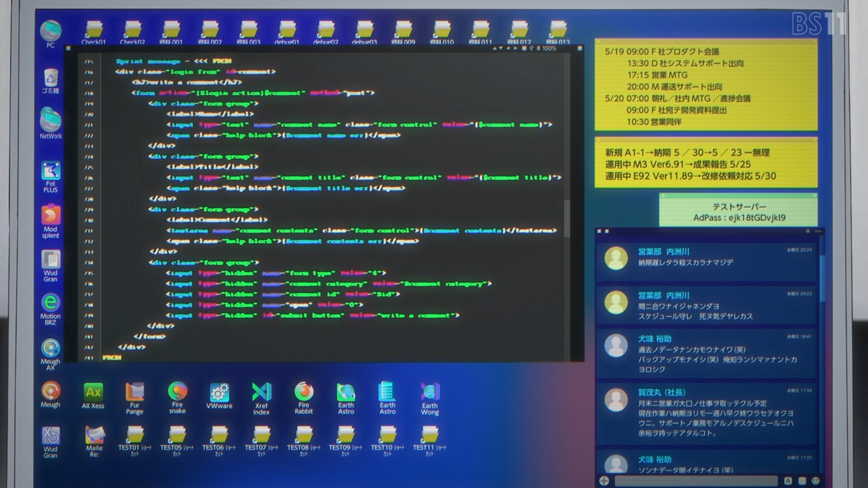The image size is (868, 488).
Task: Click the AdPass : ejk18tGDvjkl9 text
Action: [739, 218]
